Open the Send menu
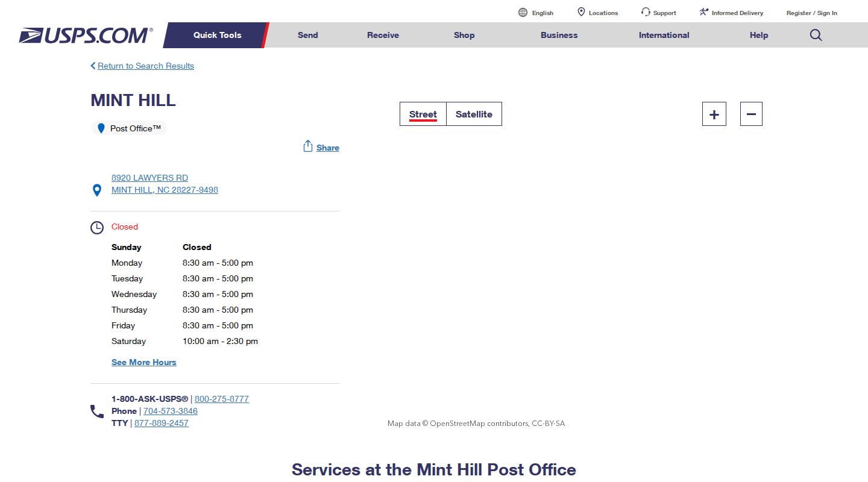 point(307,35)
